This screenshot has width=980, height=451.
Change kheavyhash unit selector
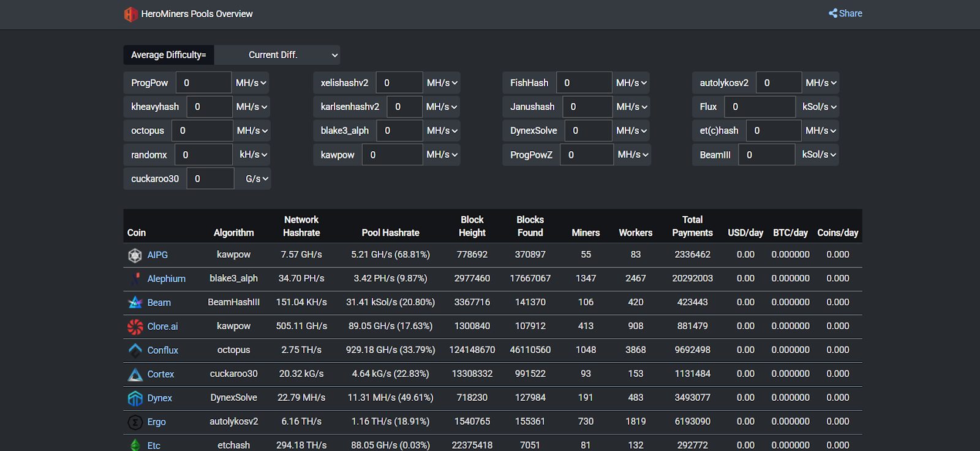(x=251, y=106)
